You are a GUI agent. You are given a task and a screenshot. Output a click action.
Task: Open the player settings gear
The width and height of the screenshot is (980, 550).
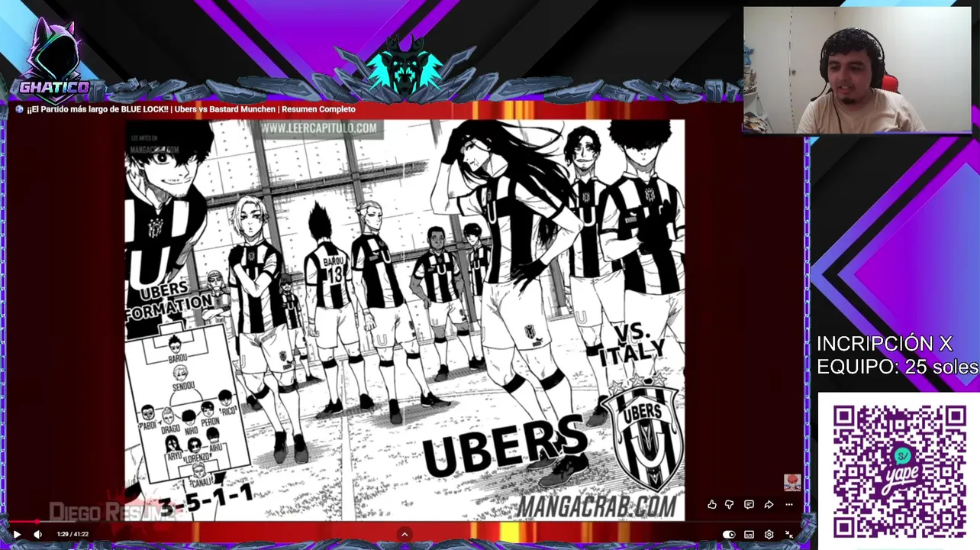(x=769, y=535)
